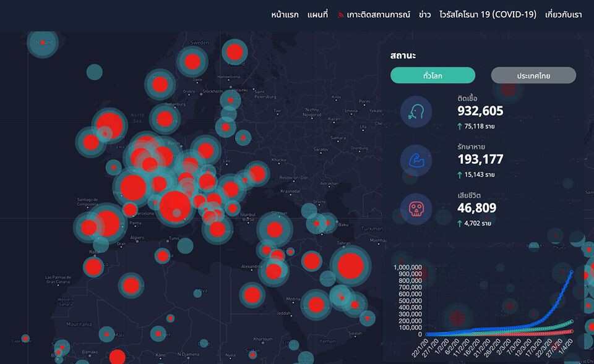Click the up-arrow next to 15,143 ราย

[x=460, y=175]
